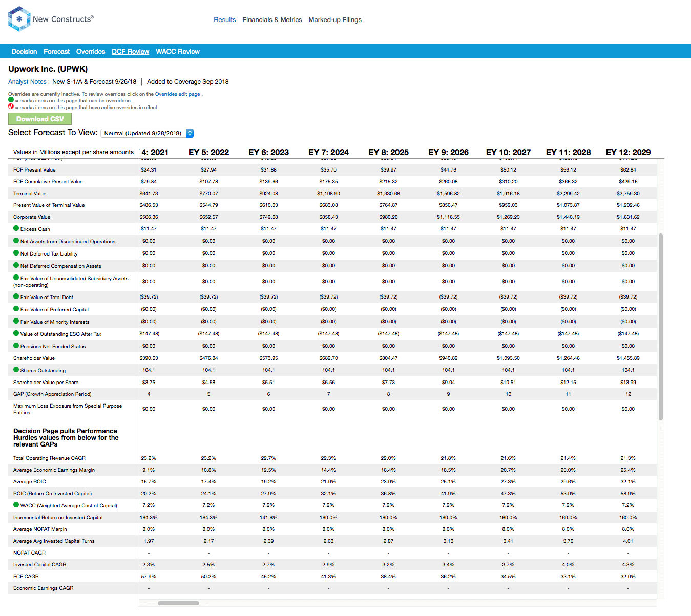691x616 pixels.
Task: Click the red checkmark legend icon for active overrides
Action: (x=11, y=107)
